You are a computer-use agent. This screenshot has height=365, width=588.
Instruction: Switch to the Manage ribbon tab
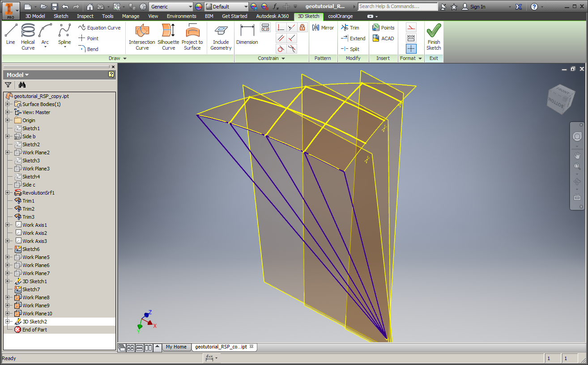point(131,16)
